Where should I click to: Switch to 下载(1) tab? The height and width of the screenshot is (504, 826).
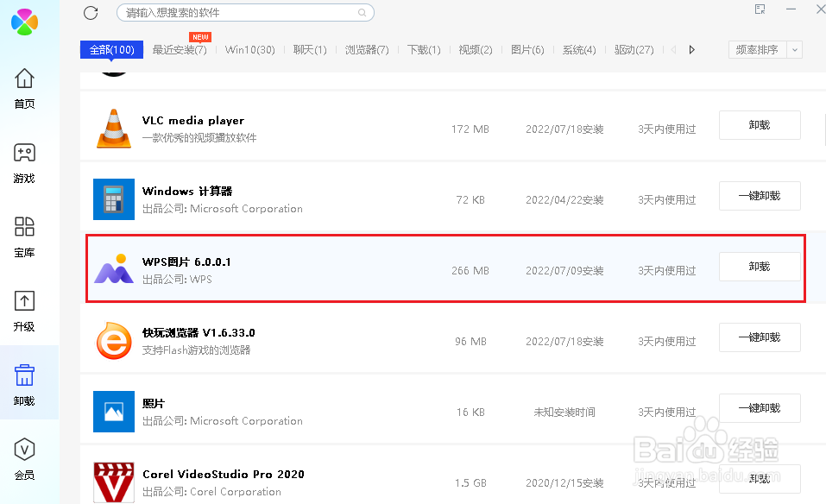[x=424, y=49]
